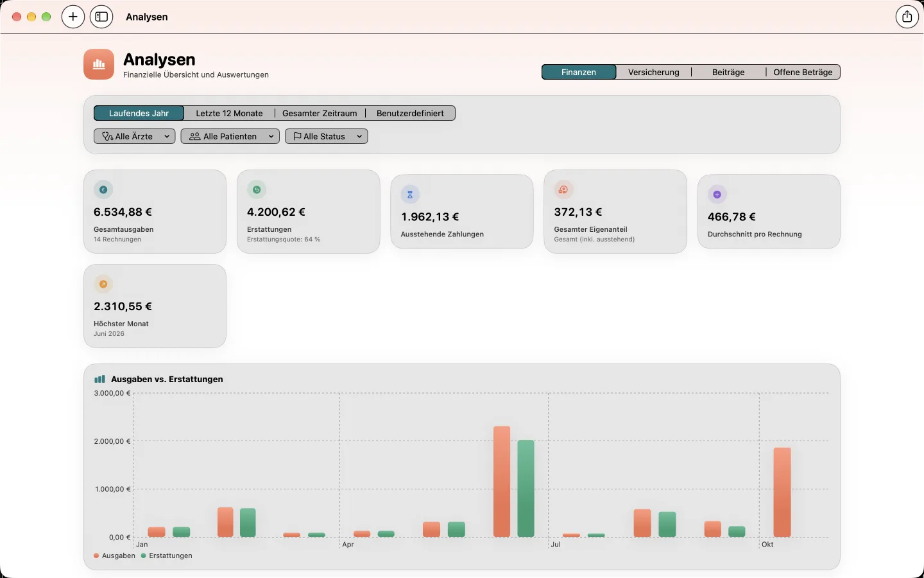Toggle the sidebar panel icon
Image resolution: width=924 pixels, height=578 pixels.
tap(101, 17)
